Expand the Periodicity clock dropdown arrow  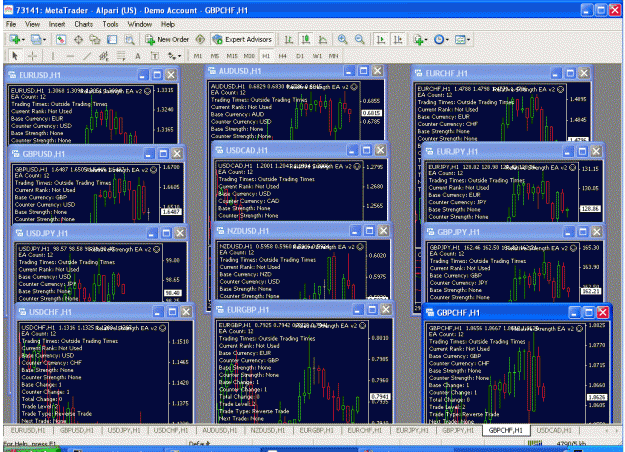click(447, 40)
